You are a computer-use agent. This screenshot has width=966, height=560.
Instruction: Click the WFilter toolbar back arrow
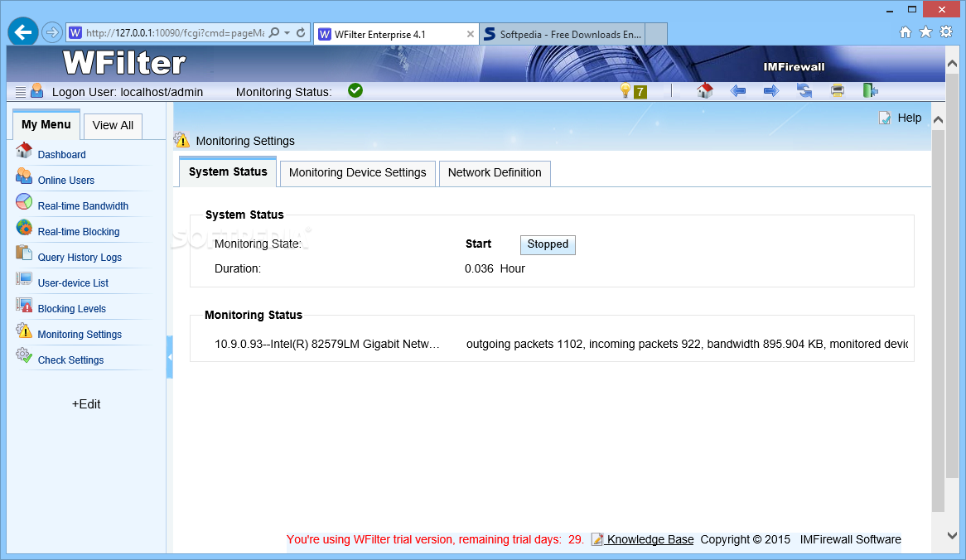[738, 91]
